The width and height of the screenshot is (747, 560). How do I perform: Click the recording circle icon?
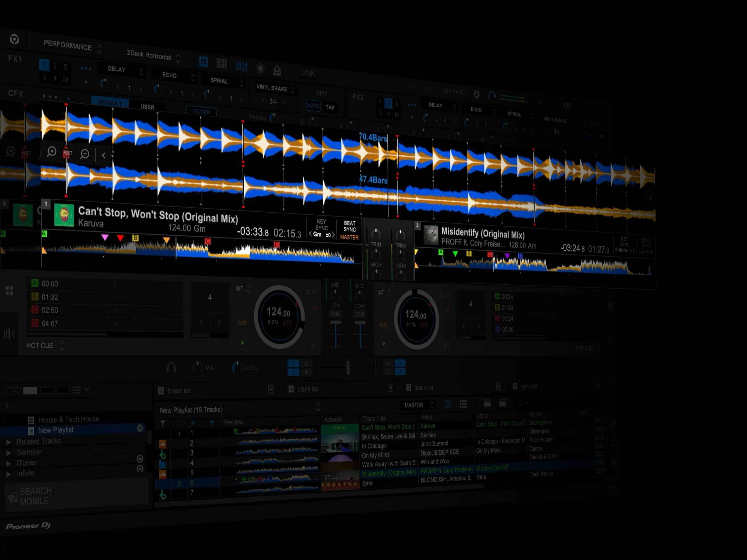pos(260,69)
